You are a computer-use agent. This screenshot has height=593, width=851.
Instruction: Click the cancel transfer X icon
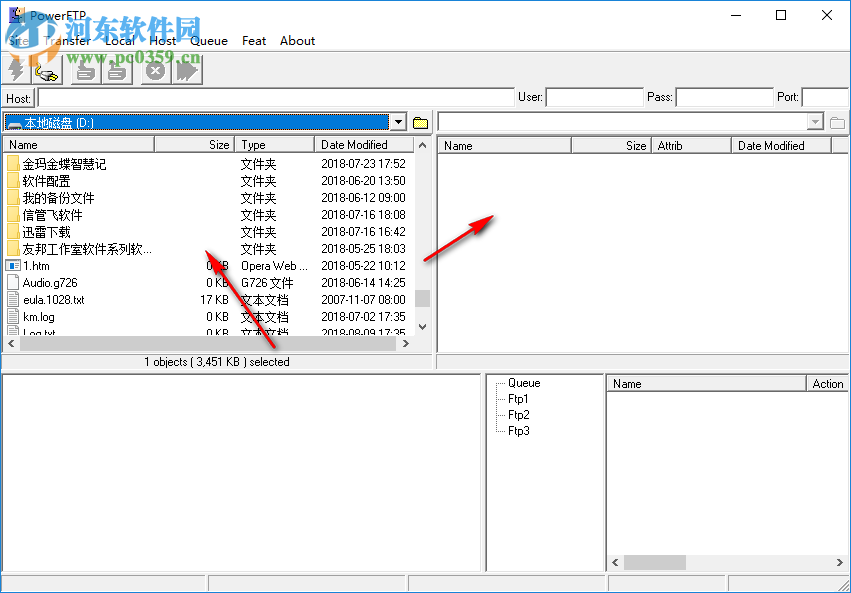tap(155, 71)
